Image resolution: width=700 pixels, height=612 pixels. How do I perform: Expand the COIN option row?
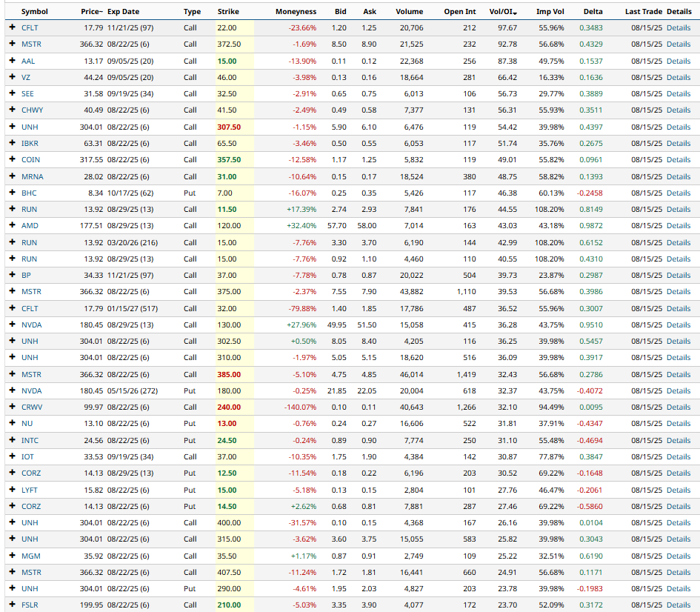13,159
